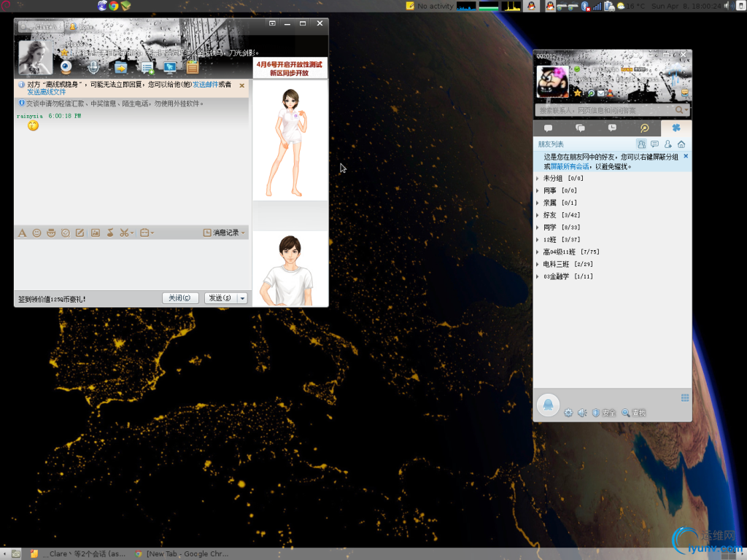Screen dimensions: 747x560
Task: Click the 发送邮件 link
Action: pyautogui.click(x=205, y=85)
